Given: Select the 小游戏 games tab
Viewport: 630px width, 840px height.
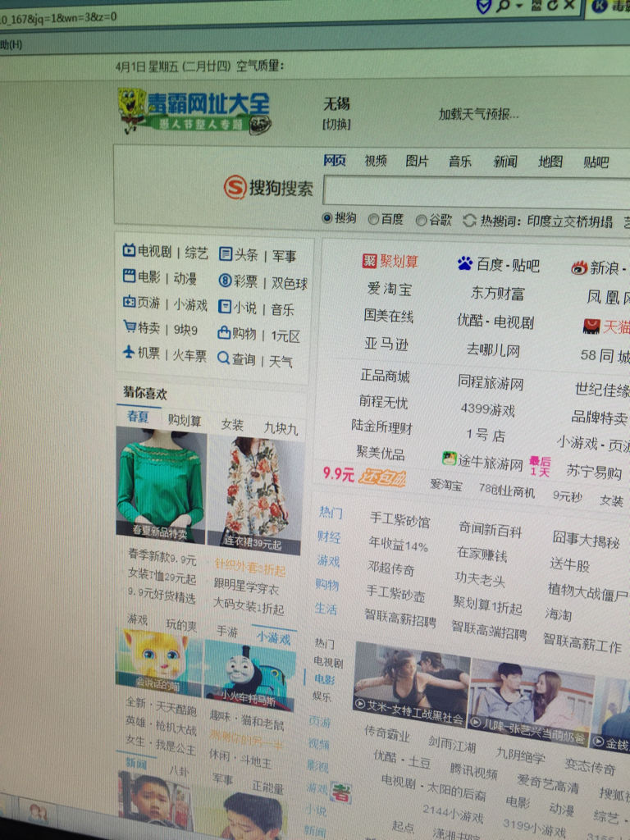Looking at the screenshot, I should tap(274, 638).
